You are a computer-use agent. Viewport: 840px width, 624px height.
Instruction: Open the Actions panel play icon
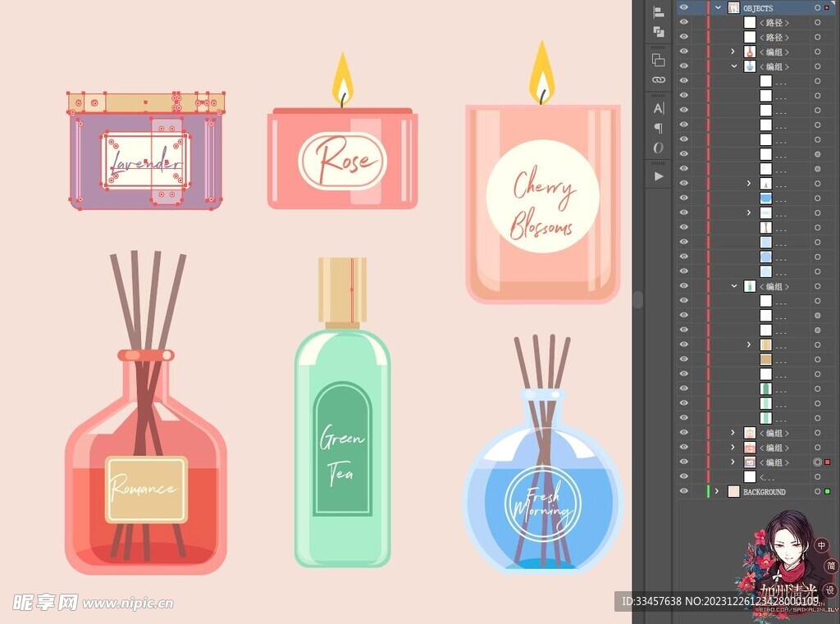pyautogui.click(x=659, y=176)
